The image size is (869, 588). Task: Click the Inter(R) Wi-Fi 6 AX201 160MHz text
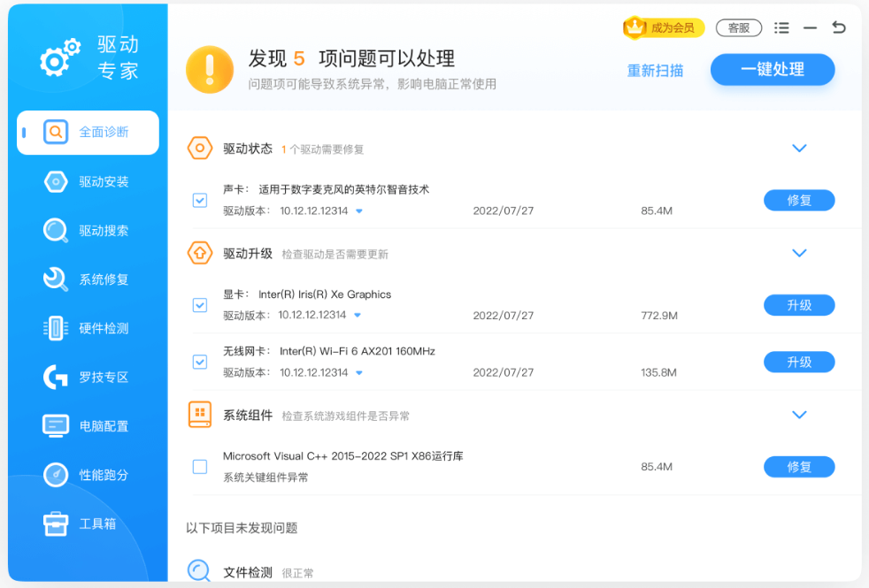pyautogui.click(x=358, y=351)
